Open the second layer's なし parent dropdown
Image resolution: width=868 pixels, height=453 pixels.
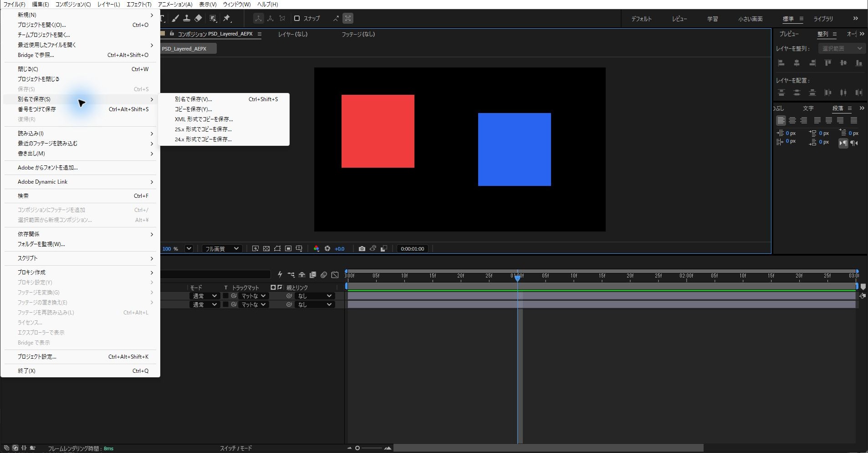coord(315,304)
